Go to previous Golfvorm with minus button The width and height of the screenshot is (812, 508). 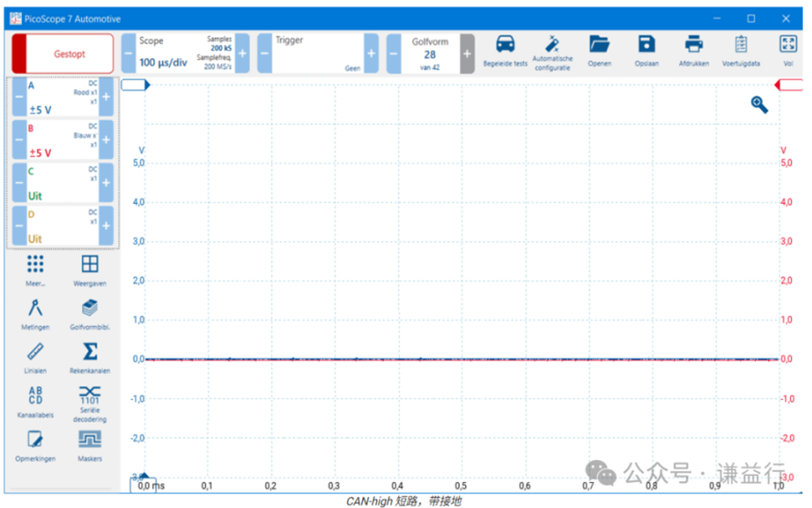[393, 54]
